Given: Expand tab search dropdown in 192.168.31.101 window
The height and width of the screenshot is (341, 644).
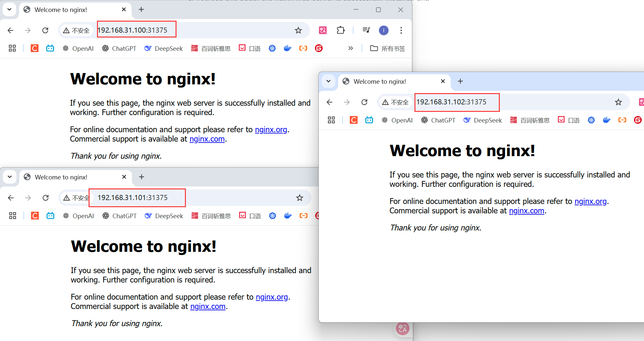Looking at the screenshot, I should click(x=10, y=177).
